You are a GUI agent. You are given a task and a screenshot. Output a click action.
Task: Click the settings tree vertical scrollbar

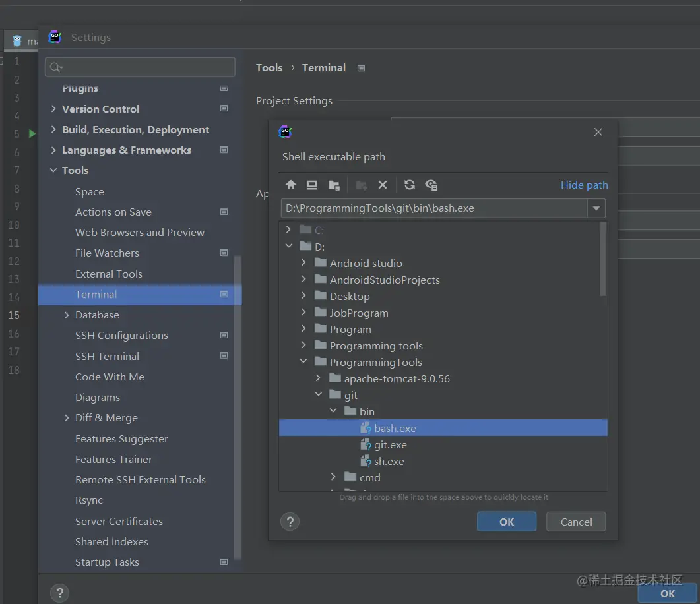click(x=238, y=407)
